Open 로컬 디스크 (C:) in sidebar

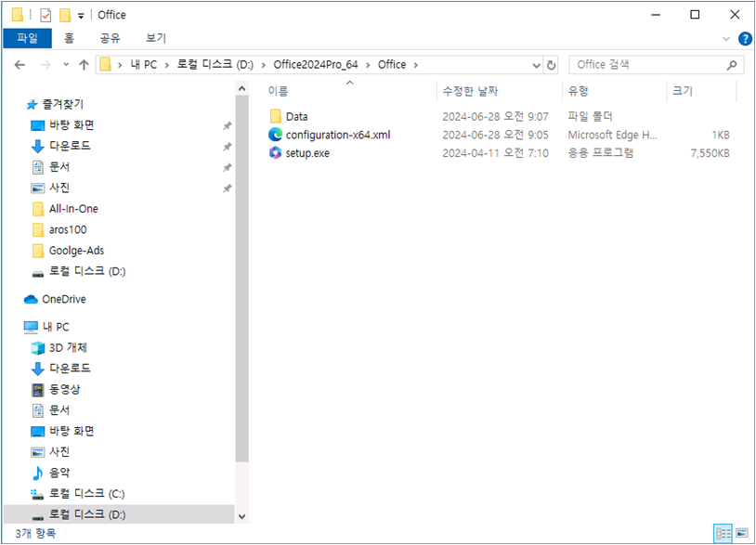pos(78,493)
